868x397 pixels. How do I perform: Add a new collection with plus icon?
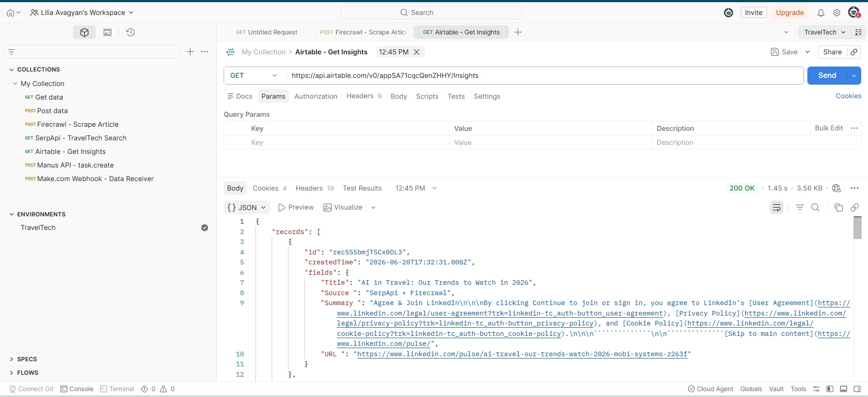(x=190, y=52)
